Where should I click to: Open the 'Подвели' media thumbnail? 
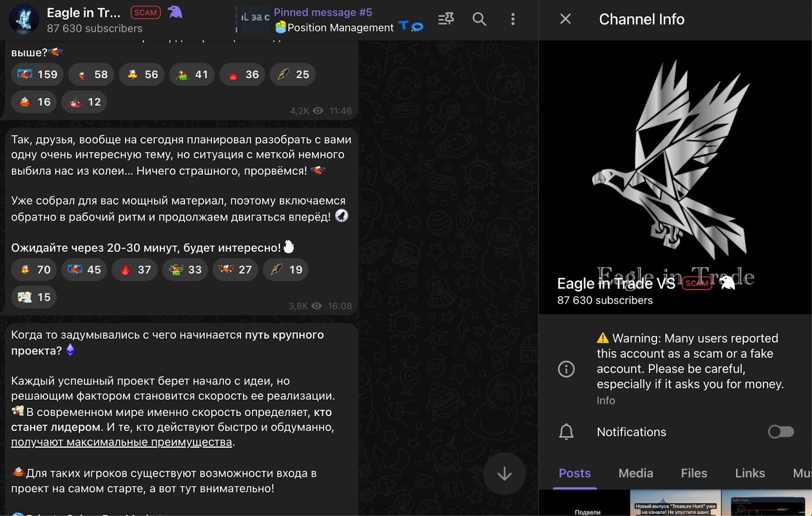[x=584, y=503]
